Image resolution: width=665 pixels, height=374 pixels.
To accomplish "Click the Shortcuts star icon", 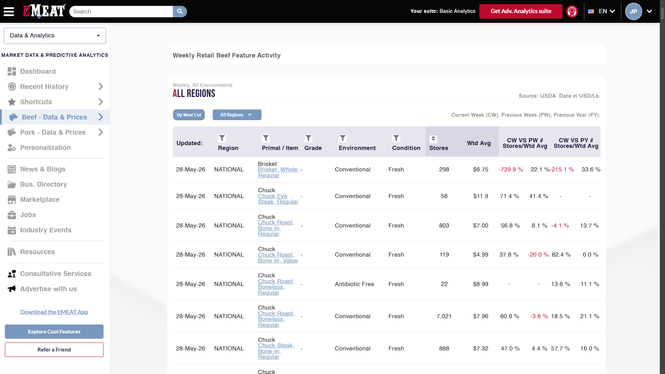I will pyautogui.click(x=12, y=102).
